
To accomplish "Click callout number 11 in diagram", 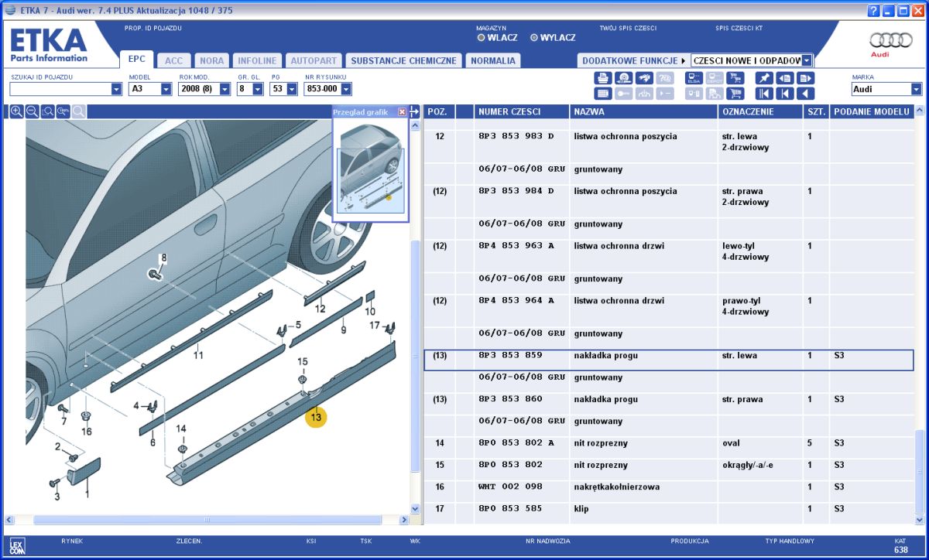I will (x=198, y=355).
